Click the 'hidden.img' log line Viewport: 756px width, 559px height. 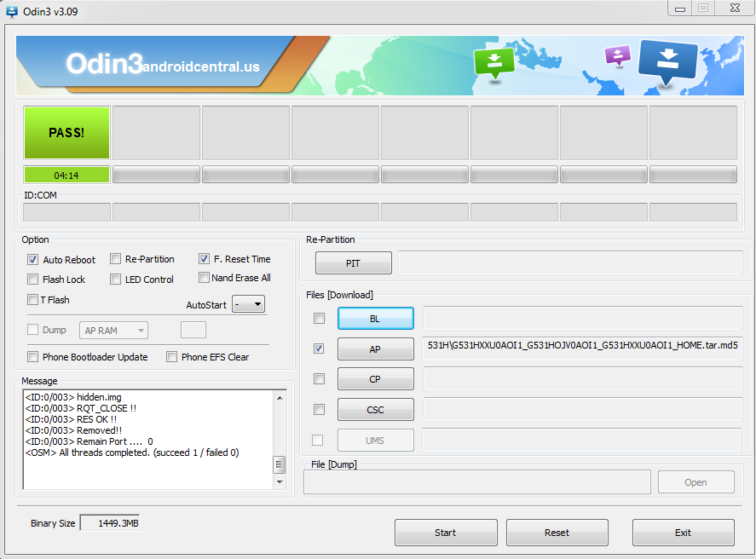pos(73,397)
